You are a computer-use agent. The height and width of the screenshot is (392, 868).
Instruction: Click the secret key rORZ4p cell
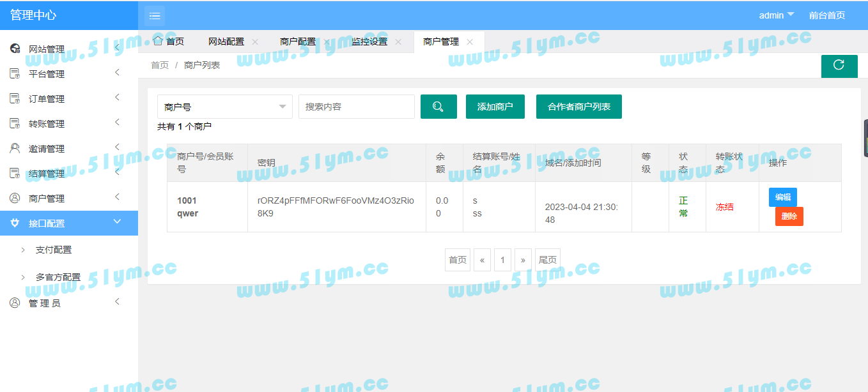(336, 207)
